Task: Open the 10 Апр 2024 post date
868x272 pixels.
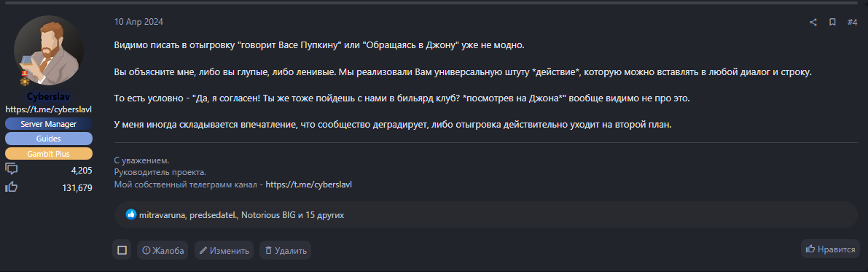Action: point(139,22)
